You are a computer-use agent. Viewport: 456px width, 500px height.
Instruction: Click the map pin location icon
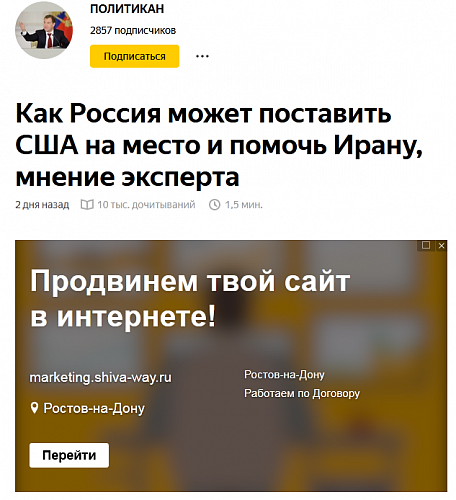(x=34, y=408)
